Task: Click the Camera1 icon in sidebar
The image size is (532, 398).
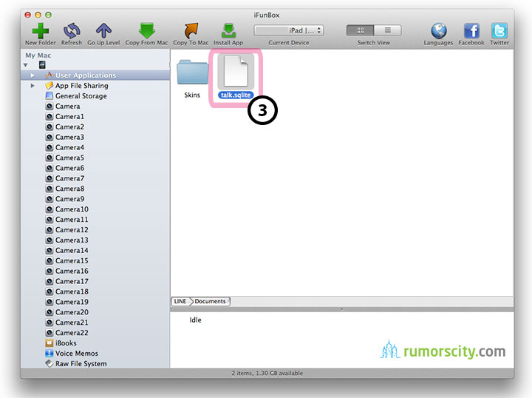Action: click(x=50, y=116)
